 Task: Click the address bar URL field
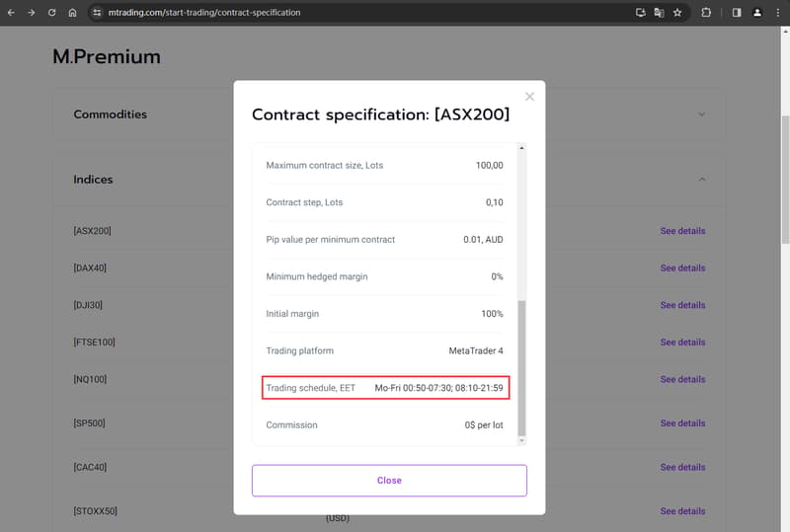point(204,13)
